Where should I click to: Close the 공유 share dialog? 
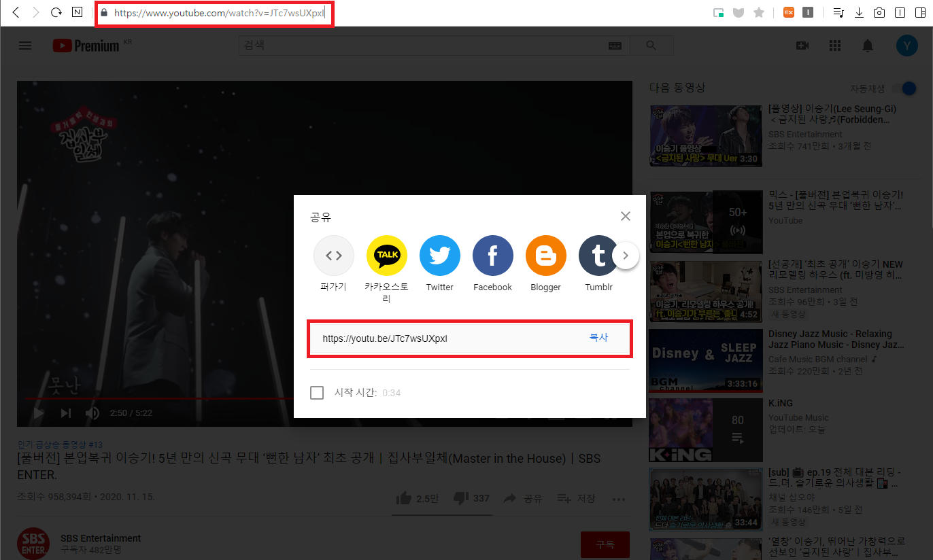click(626, 216)
